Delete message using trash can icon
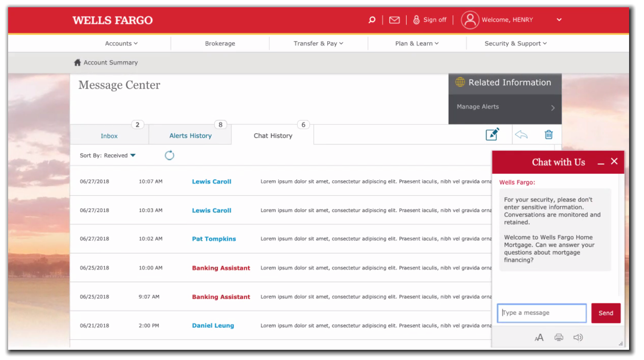Image resolution: width=644 pixels, height=360 pixels. point(549,134)
